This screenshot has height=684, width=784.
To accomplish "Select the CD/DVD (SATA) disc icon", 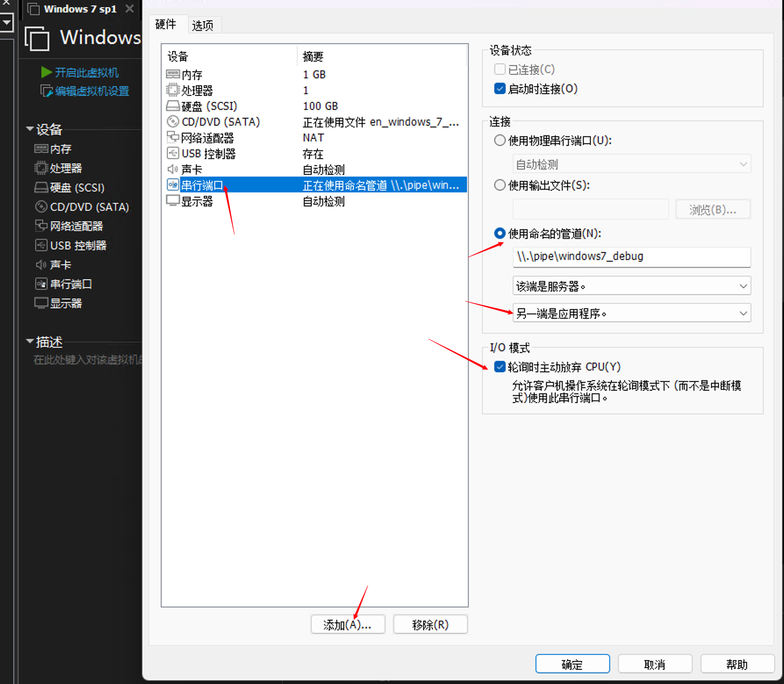I will (173, 122).
